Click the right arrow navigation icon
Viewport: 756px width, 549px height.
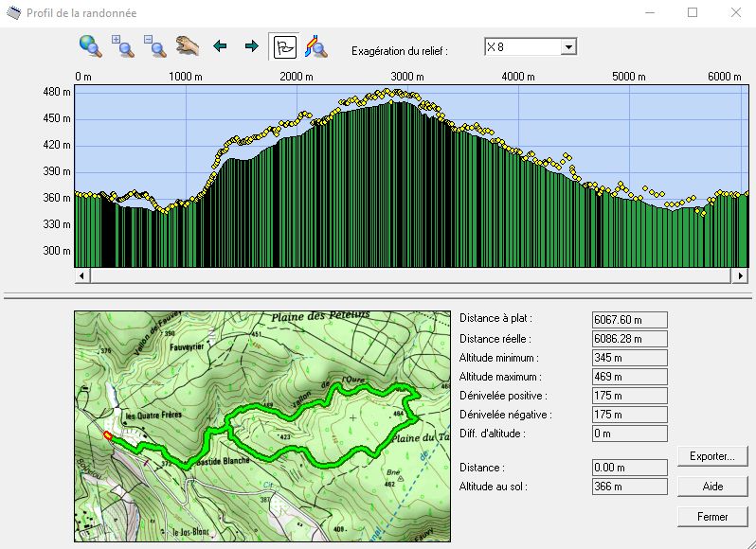pos(252,46)
